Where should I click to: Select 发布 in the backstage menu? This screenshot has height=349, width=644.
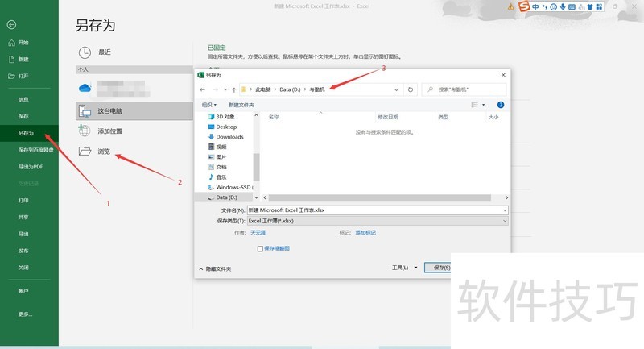click(23, 251)
